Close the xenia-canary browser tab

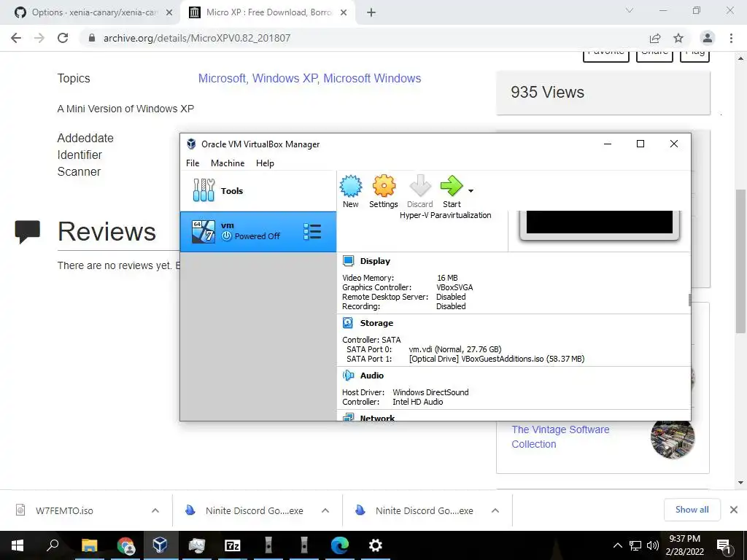pos(169,13)
